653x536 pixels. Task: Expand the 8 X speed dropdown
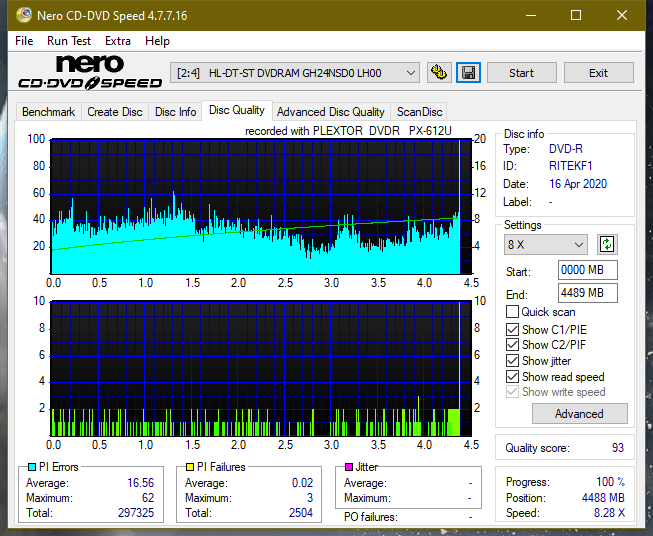tap(546, 244)
